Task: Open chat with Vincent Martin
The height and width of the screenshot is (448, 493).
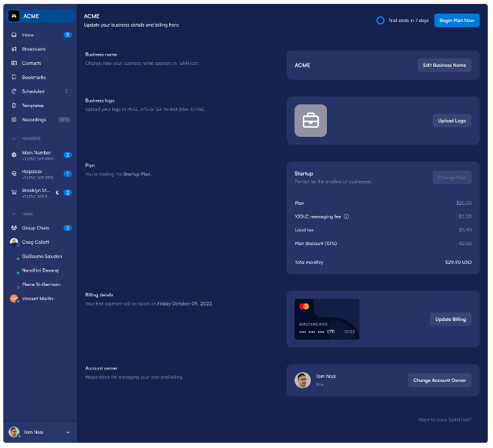Action: pyautogui.click(x=40, y=299)
